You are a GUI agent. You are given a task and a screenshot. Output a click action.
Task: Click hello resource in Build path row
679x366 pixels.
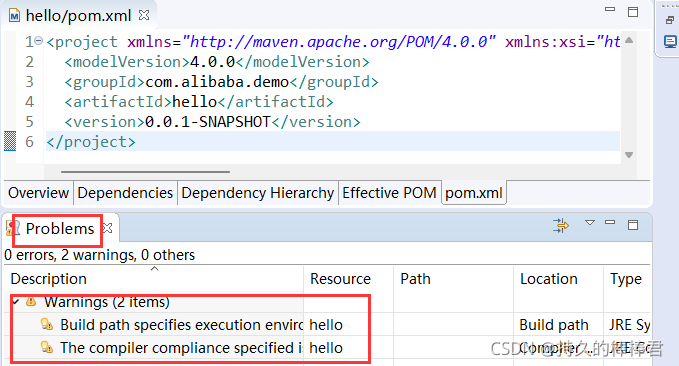[x=326, y=325]
